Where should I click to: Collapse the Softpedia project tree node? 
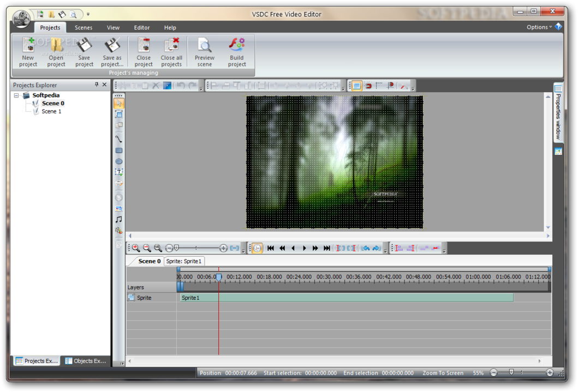[x=16, y=95]
